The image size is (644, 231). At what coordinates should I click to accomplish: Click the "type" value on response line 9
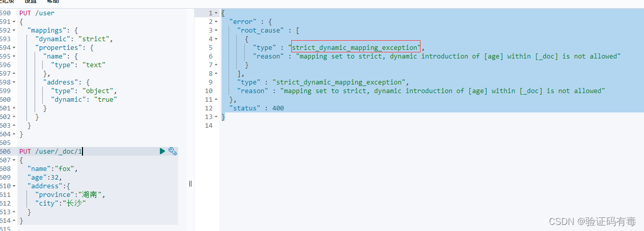[x=341, y=82]
